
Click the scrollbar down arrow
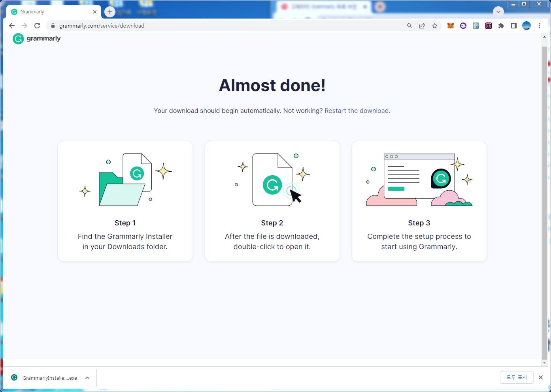point(544,363)
